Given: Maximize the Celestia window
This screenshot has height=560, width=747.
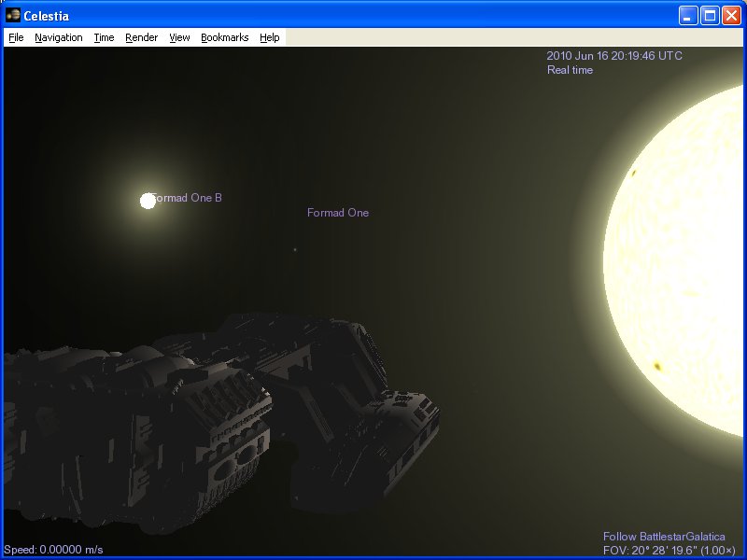Looking at the screenshot, I should pyautogui.click(x=710, y=16).
